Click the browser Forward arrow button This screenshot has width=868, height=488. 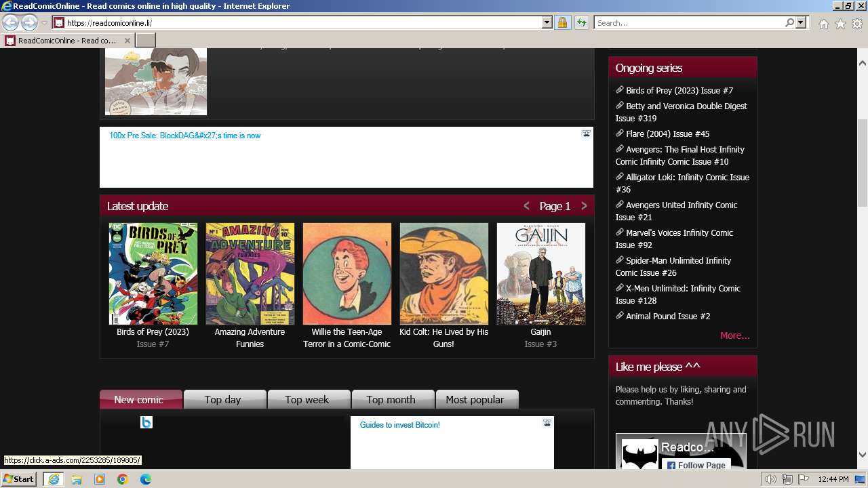click(x=29, y=22)
